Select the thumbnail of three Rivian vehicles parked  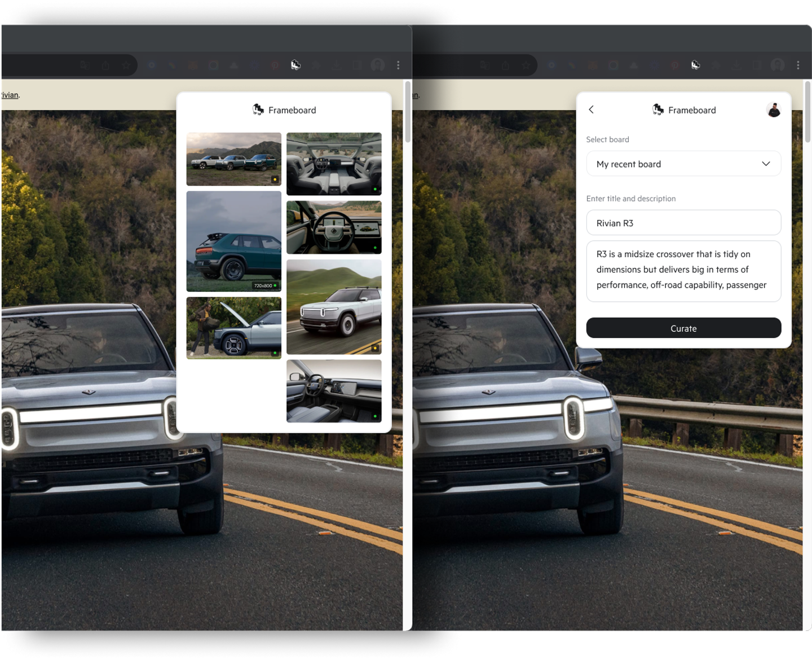(x=233, y=159)
